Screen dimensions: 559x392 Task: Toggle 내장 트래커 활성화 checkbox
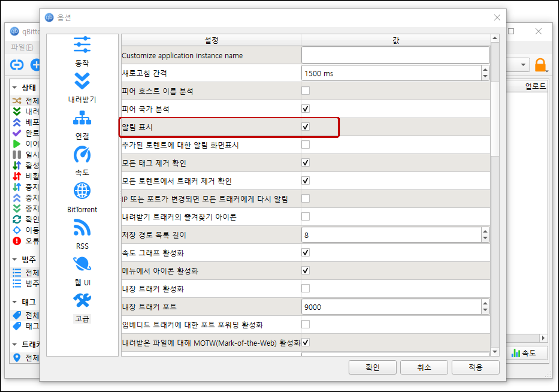coord(306,288)
